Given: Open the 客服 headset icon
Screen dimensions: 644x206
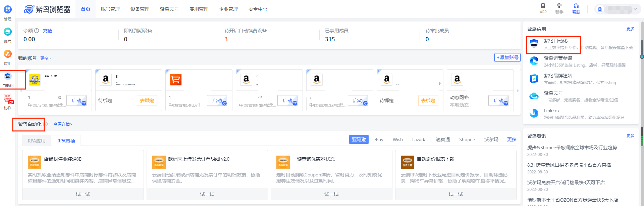Looking at the screenshot, I should (576, 6).
